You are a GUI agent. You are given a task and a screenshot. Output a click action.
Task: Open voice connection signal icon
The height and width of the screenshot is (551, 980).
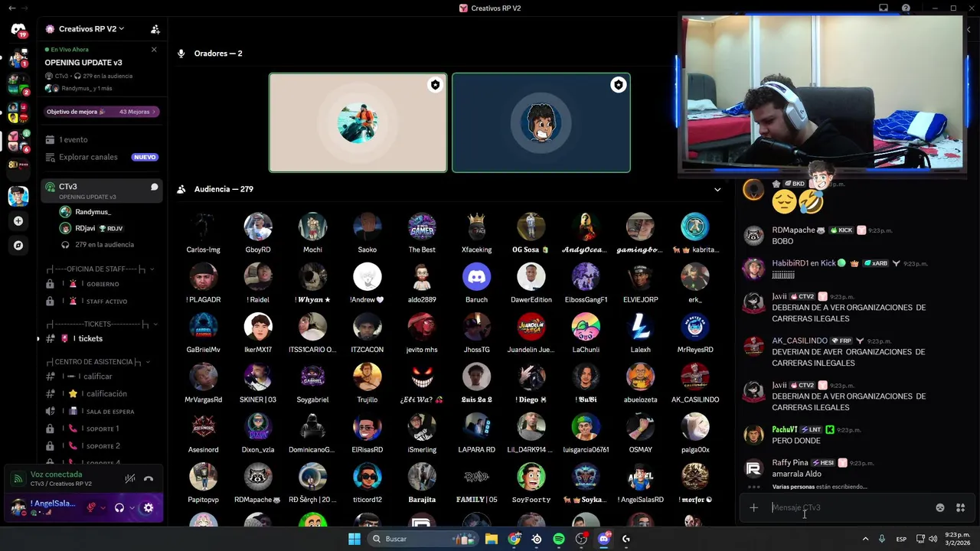[18, 479]
